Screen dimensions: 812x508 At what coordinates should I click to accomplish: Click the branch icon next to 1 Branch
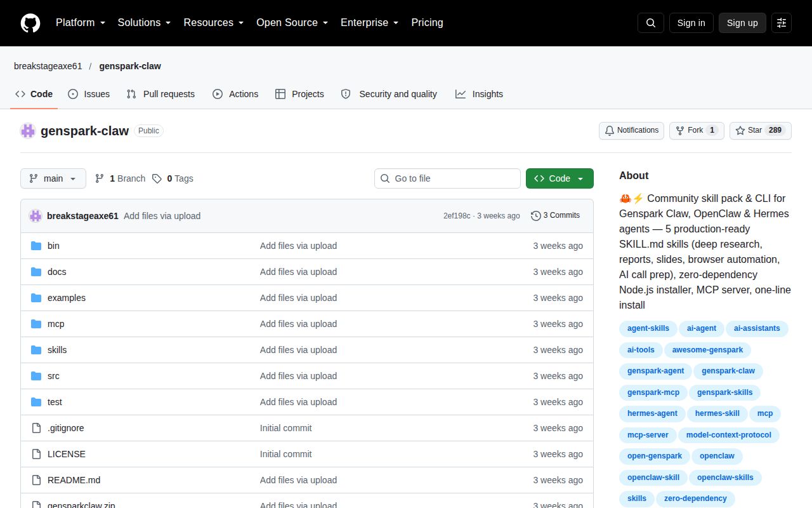point(100,178)
